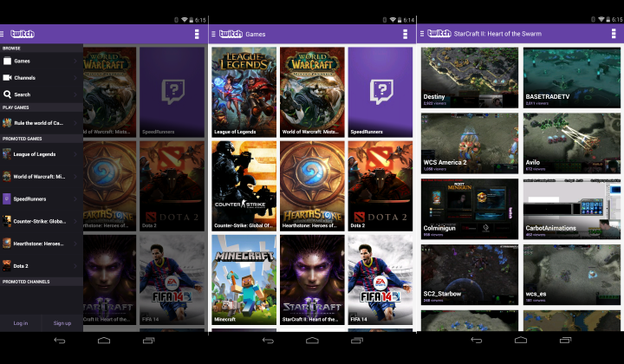Open Counter-Strike: Global Offensive game tile
624x364 pixels.
244,185
